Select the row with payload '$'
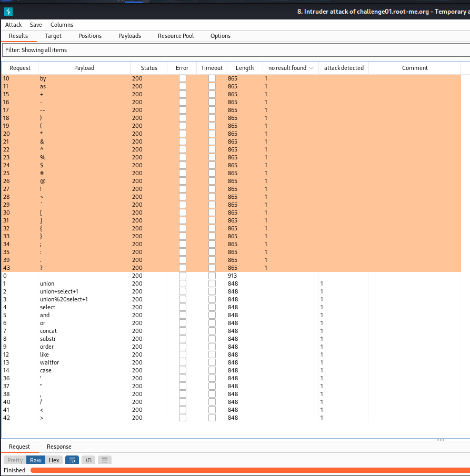 coord(231,165)
